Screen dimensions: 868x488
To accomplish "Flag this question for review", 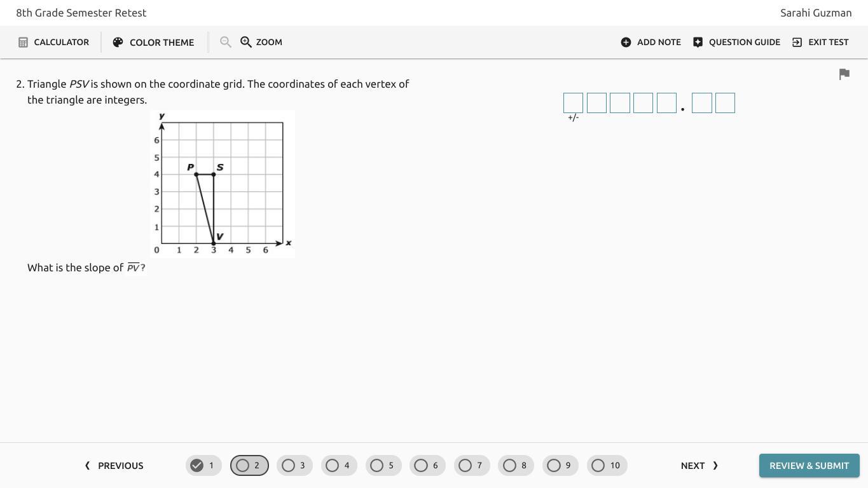I will coord(844,74).
